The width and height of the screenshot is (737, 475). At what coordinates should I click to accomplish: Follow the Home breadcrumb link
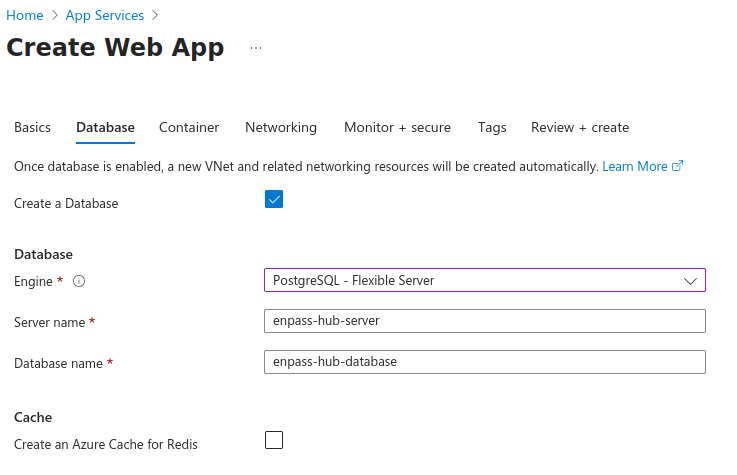tap(24, 16)
